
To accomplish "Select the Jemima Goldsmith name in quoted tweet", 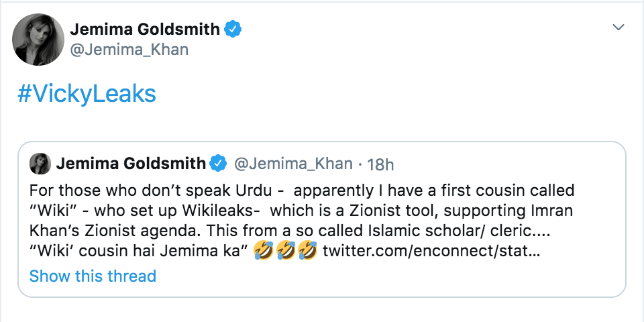I will (131, 164).
